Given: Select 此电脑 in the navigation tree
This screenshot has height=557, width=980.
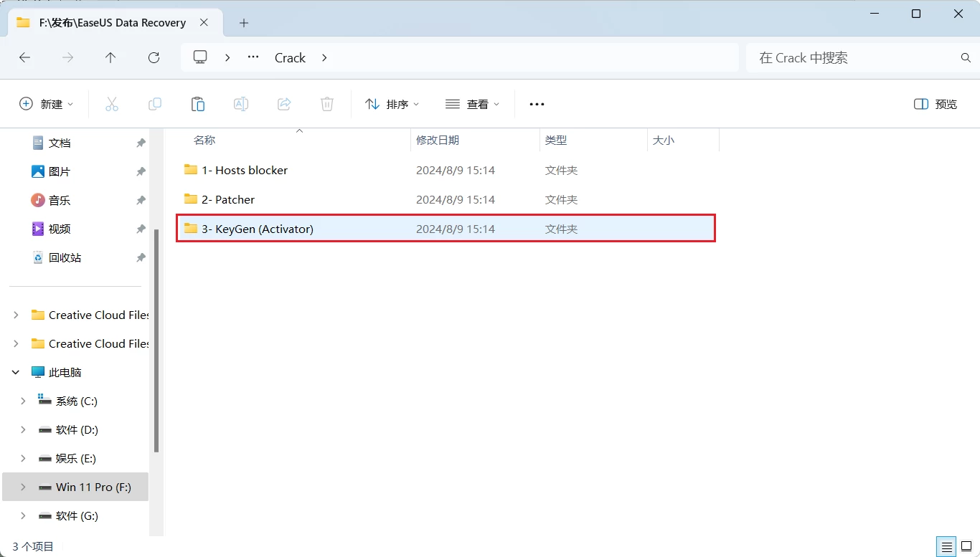Looking at the screenshot, I should tap(65, 372).
